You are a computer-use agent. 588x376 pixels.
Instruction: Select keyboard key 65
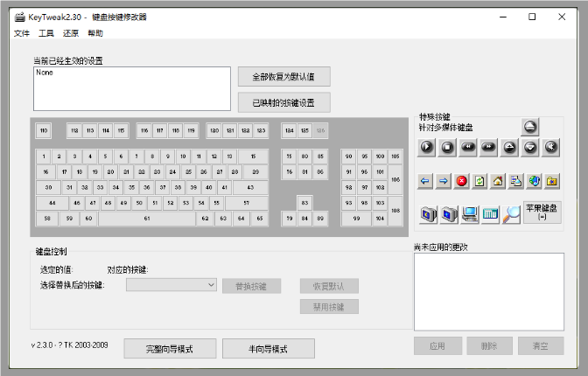click(x=260, y=219)
